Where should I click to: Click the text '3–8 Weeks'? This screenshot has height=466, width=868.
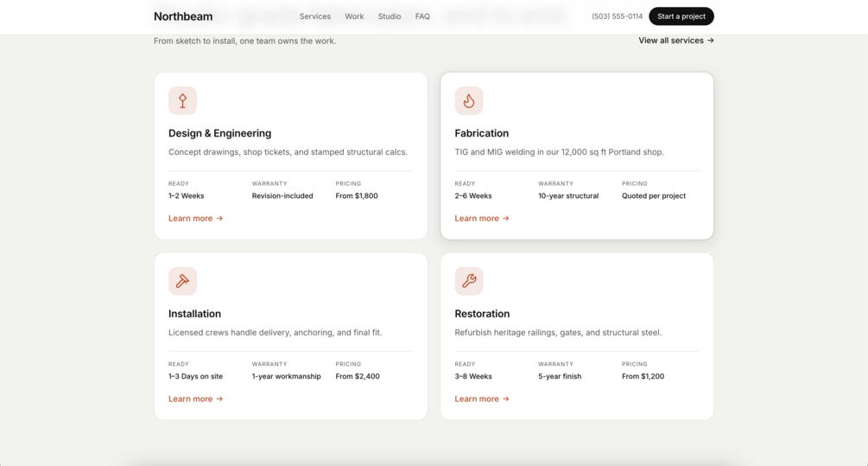473,376
